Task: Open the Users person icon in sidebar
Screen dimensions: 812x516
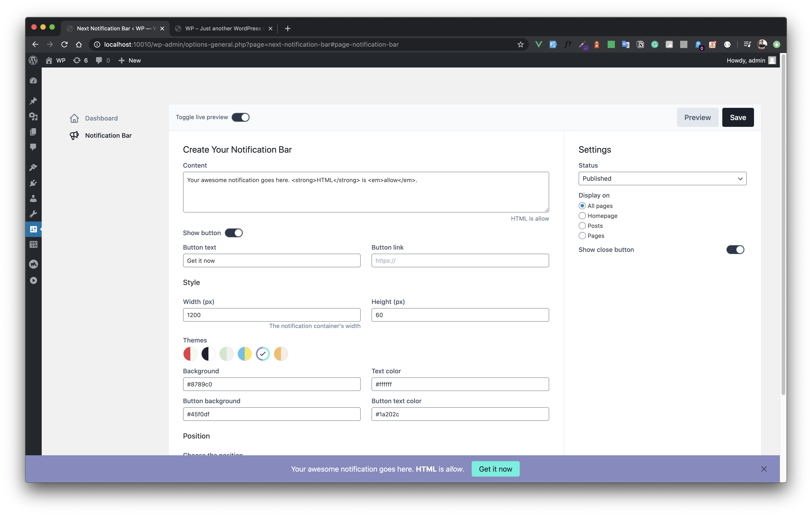Action: tap(33, 198)
